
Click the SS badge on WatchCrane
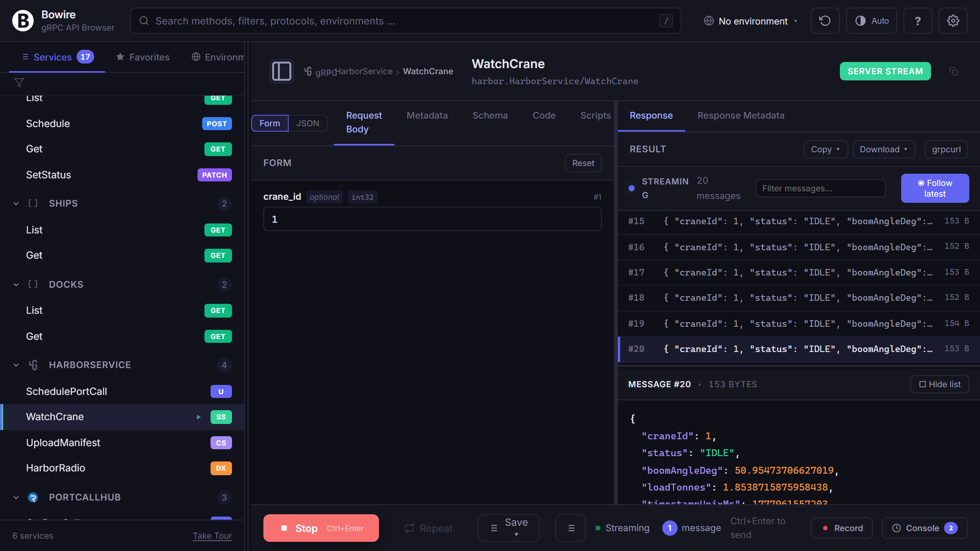pyautogui.click(x=221, y=417)
